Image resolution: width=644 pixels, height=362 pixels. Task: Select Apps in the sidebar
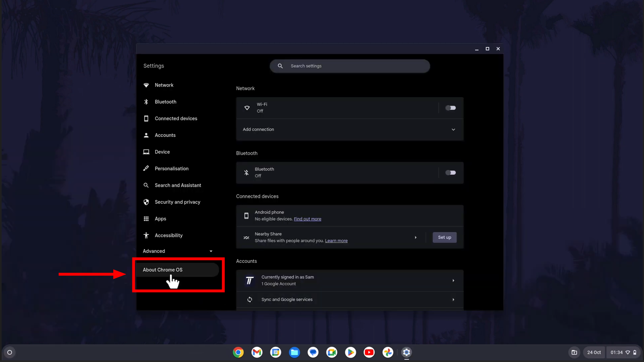click(x=177, y=219)
